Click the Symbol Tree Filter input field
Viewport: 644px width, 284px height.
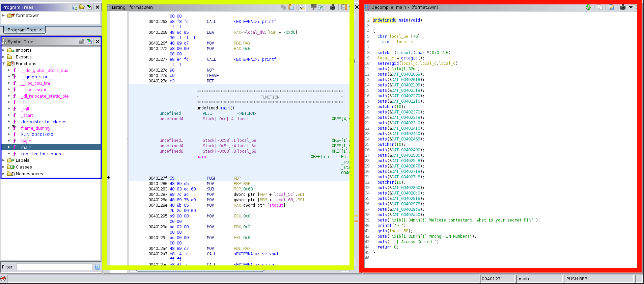tap(54, 267)
